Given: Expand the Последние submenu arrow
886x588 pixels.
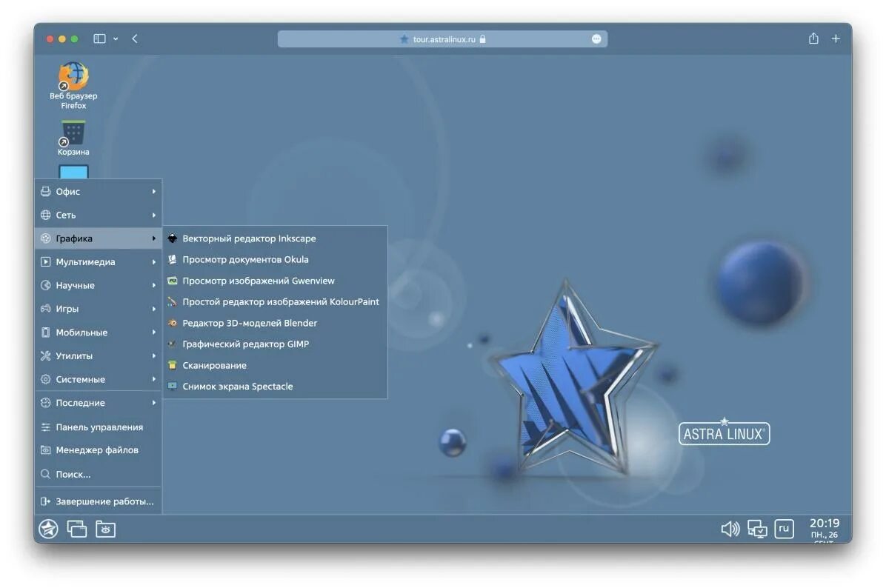Looking at the screenshot, I should pyautogui.click(x=153, y=403).
